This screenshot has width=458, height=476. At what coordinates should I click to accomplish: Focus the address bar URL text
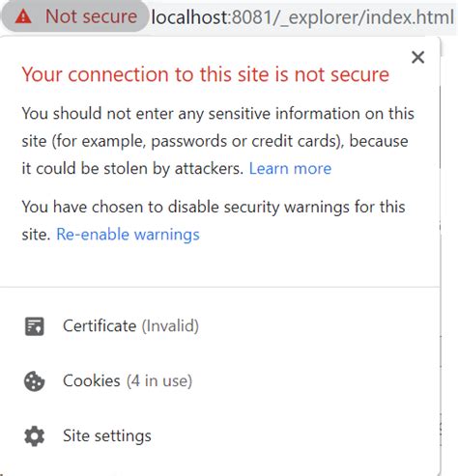tap(302, 16)
